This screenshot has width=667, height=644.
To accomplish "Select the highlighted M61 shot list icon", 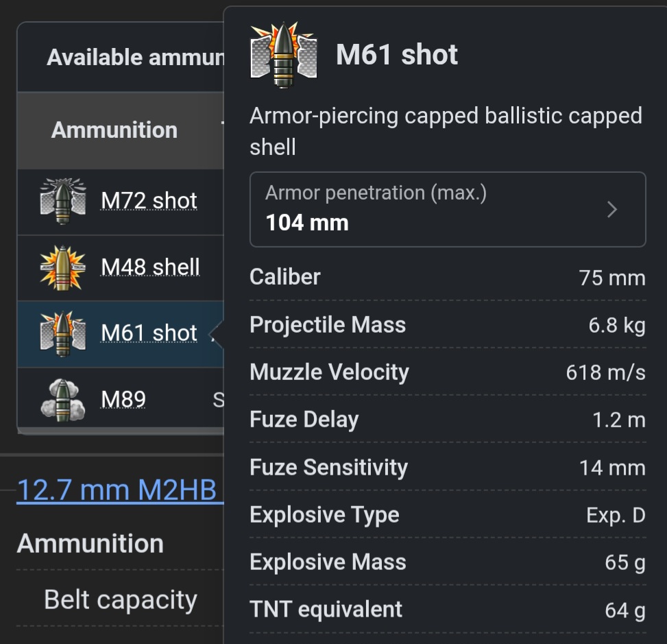I will pos(62,334).
